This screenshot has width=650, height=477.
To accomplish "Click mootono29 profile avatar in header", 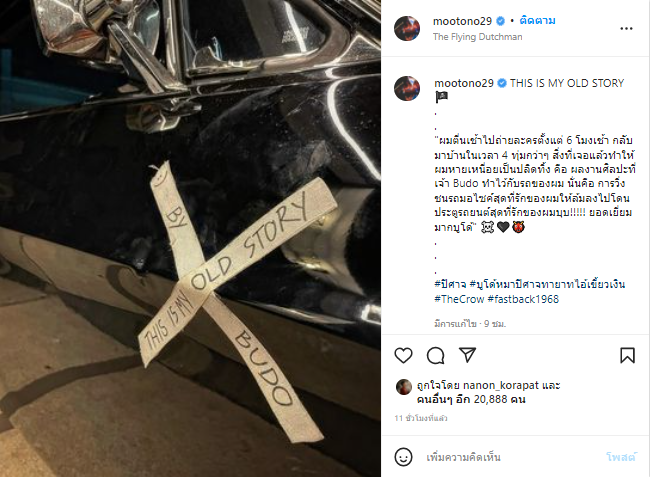I will point(407,29).
